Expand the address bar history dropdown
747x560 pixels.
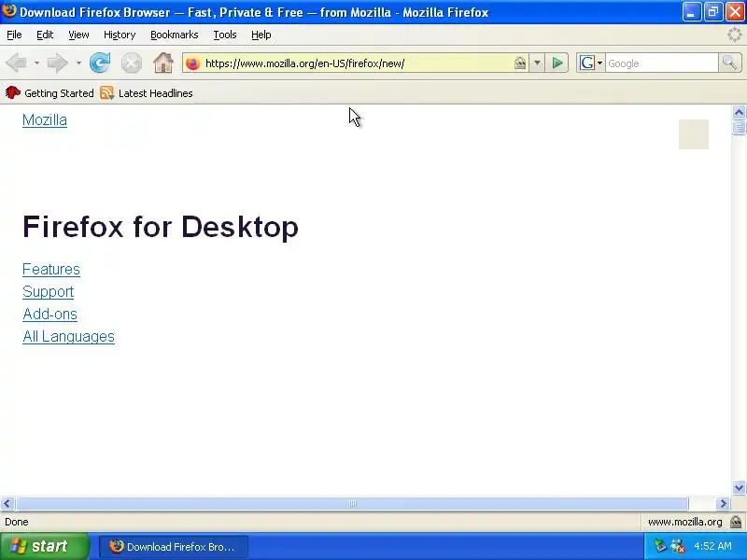coord(537,63)
